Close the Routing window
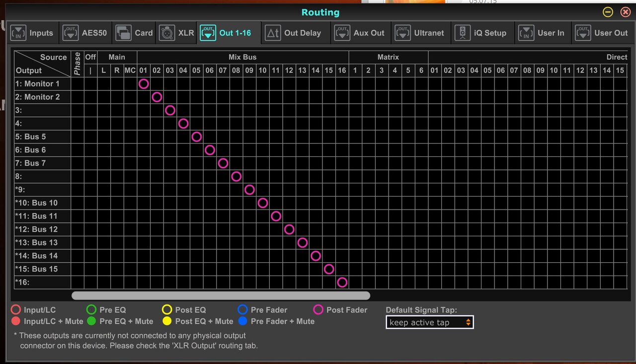This screenshot has height=364, width=636. pyautogui.click(x=626, y=12)
